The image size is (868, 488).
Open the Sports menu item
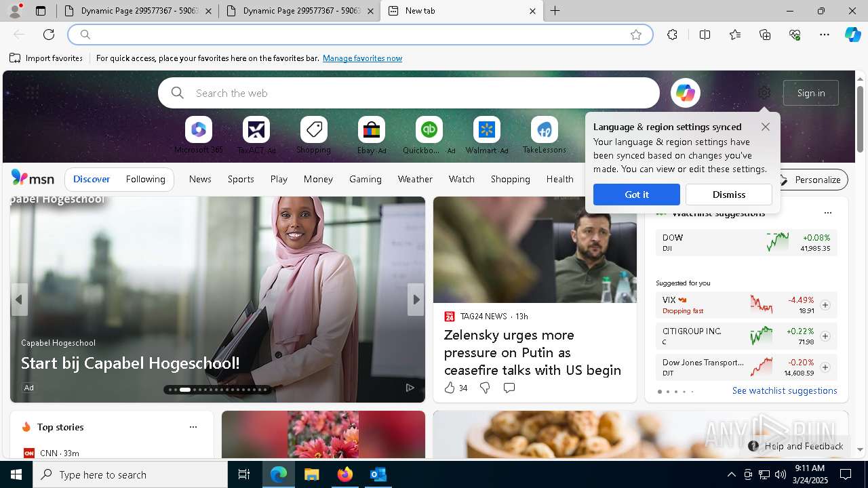[x=241, y=180]
